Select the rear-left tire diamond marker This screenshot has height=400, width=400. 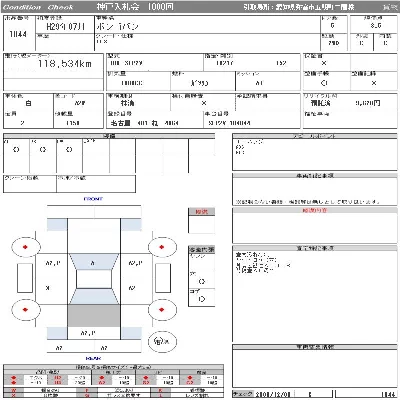[x=25, y=310]
